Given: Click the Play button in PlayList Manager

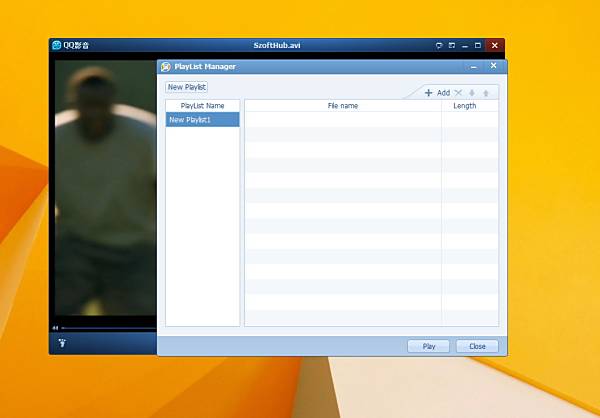Looking at the screenshot, I should point(429,346).
